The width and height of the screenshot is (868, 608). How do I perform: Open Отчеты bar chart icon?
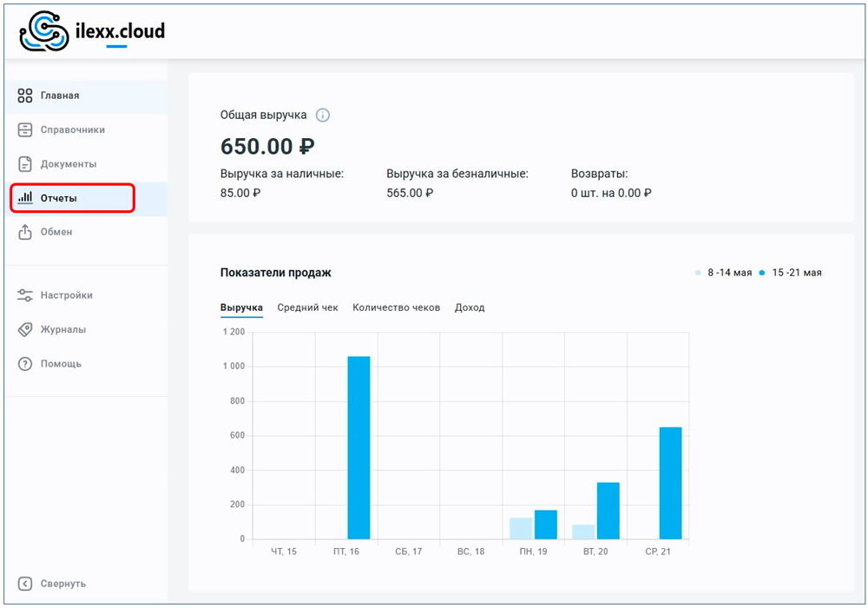(x=25, y=198)
